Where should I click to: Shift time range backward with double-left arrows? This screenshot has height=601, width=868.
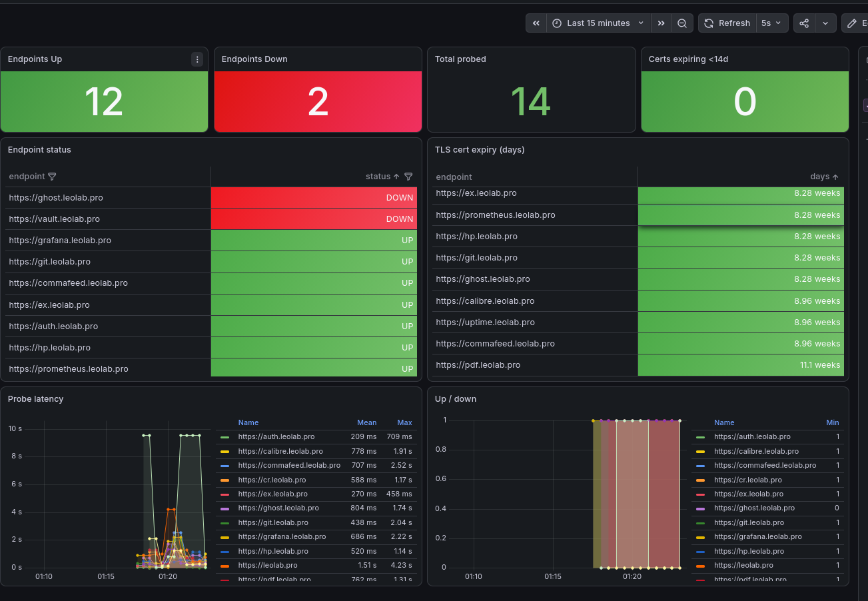[536, 23]
